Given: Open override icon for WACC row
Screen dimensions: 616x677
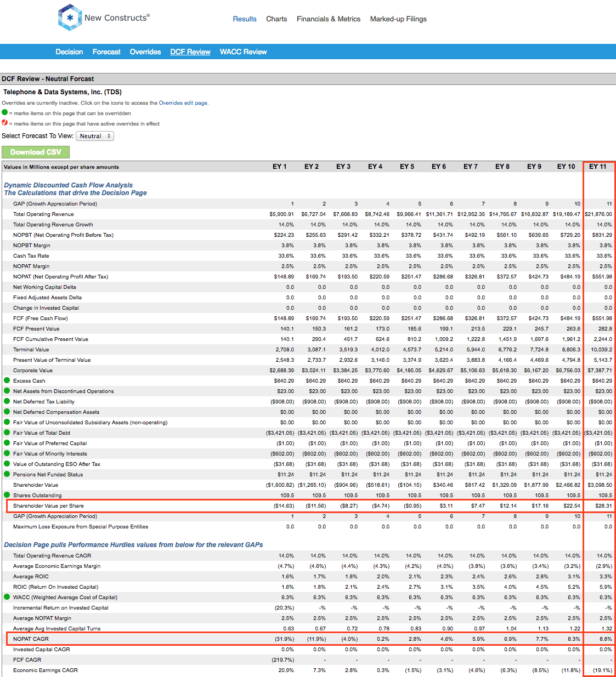Looking at the screenshot, I should [x=7, y=596].
